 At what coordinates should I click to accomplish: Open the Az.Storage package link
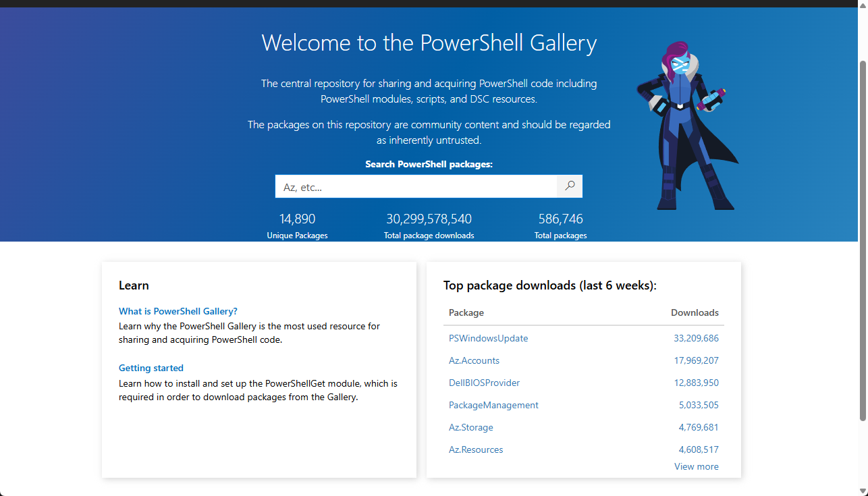pos(470,427)
